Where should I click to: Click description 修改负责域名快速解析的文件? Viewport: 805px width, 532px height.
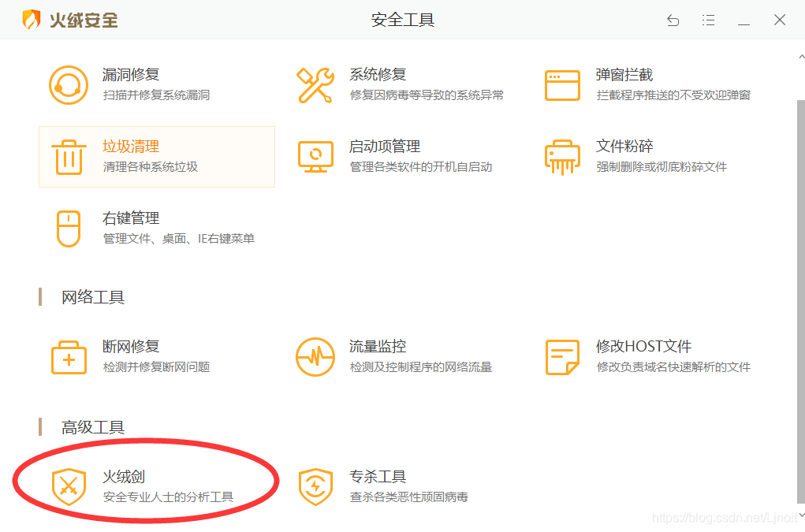673,366
